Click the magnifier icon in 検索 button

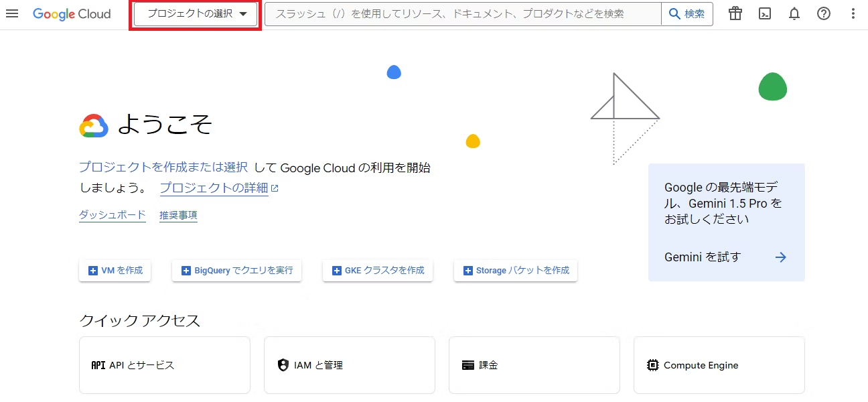[x=675, y=14]
